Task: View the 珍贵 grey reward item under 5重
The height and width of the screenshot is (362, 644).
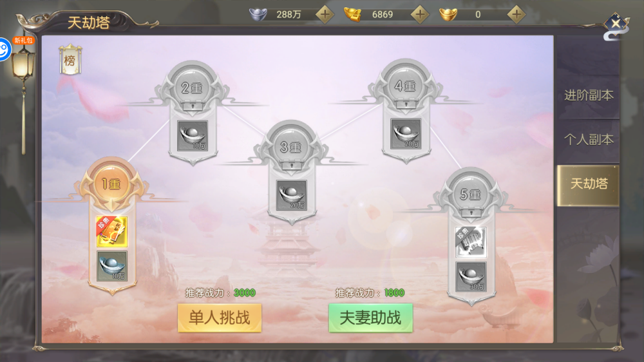Action: [x=471, y=242]
